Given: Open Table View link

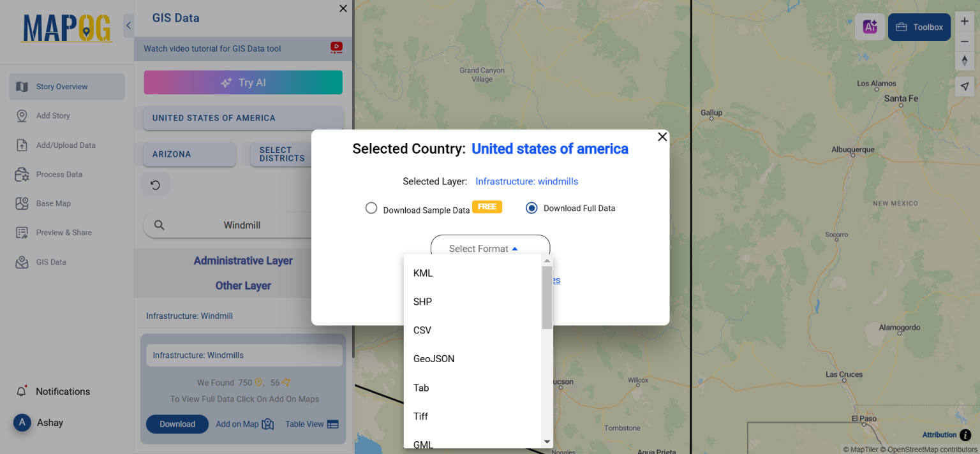Looking at the screenshot, I should coord(312,424).
